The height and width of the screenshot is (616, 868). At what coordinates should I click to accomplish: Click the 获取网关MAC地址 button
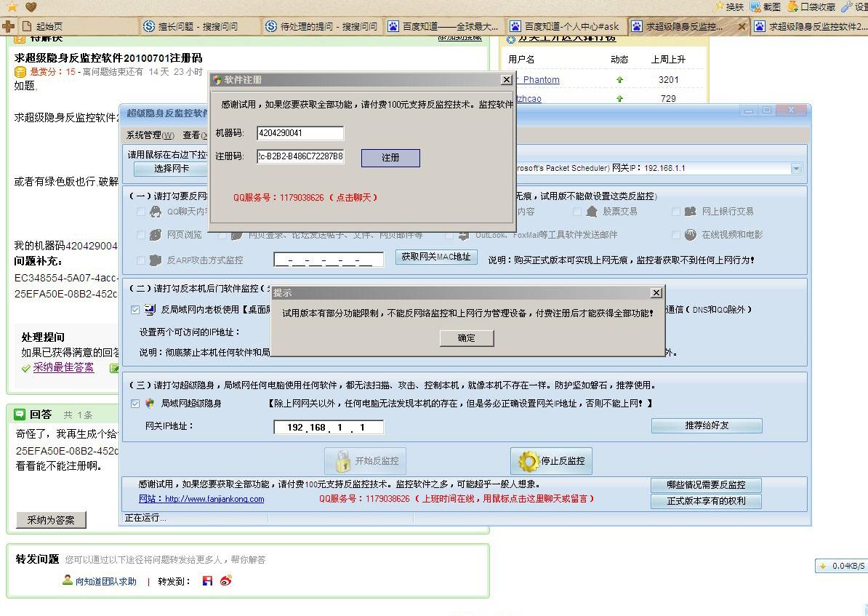(436, 257)
